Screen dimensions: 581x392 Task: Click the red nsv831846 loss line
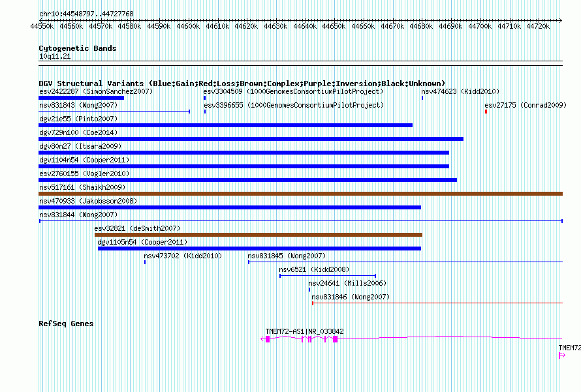pyautogui.click(x=437, y=303)
